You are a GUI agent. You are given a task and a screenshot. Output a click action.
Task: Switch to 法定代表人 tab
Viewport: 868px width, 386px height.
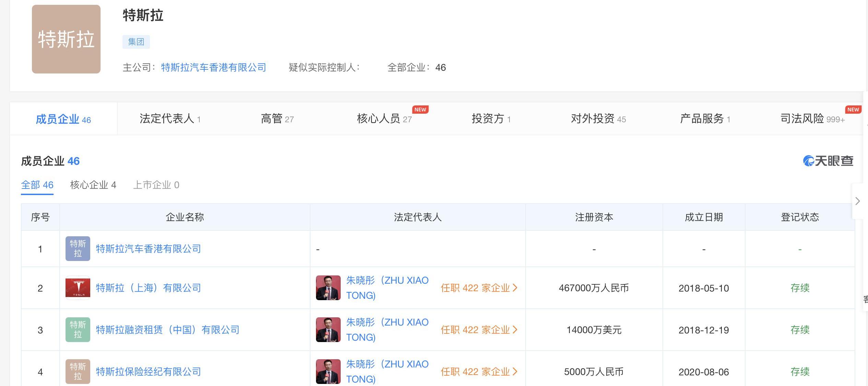pos(170,119)
